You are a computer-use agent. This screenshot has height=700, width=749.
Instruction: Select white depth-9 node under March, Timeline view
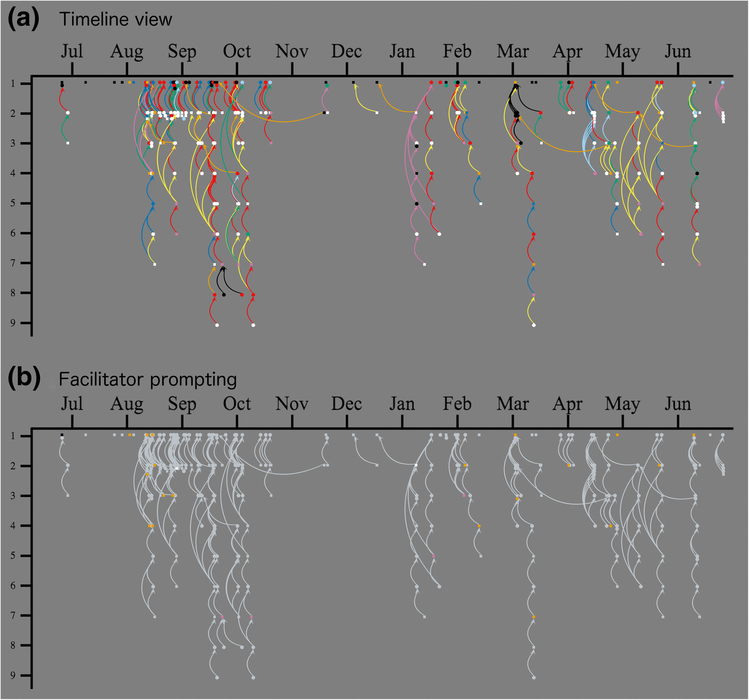tap(534, 325)
